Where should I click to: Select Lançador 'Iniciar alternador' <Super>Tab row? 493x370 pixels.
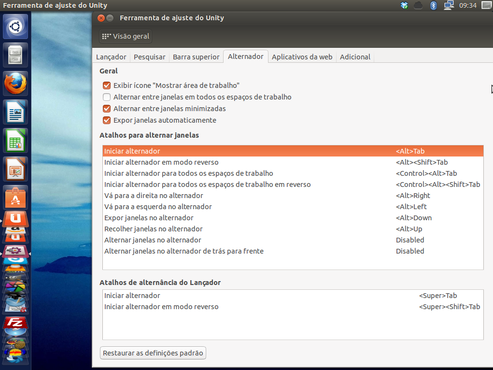(293, 296)
